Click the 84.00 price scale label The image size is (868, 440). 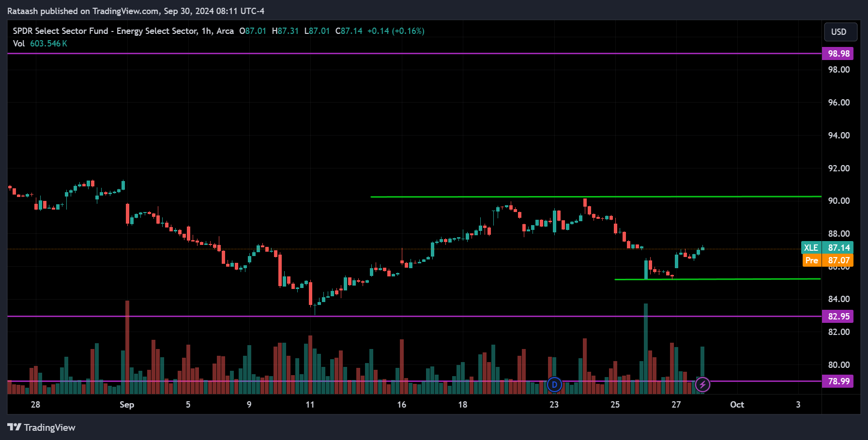click(x=839, y=299)
